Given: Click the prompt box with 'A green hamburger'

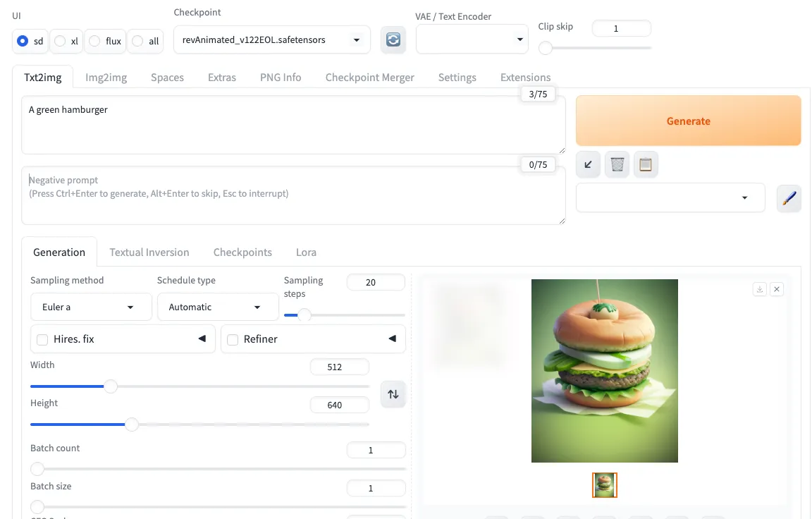Looking at the screenshot, I should pyautogui.click(x=293, y=125).
